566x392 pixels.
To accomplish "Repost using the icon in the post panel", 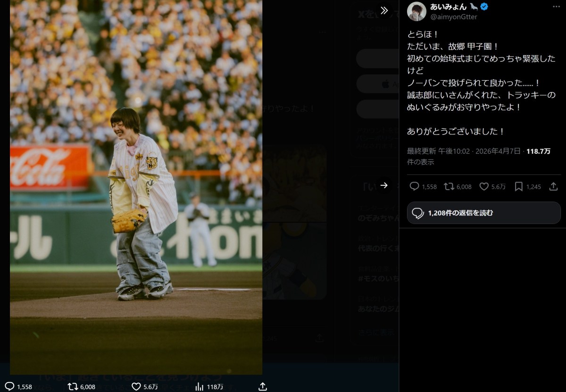I will coord(449,187).
